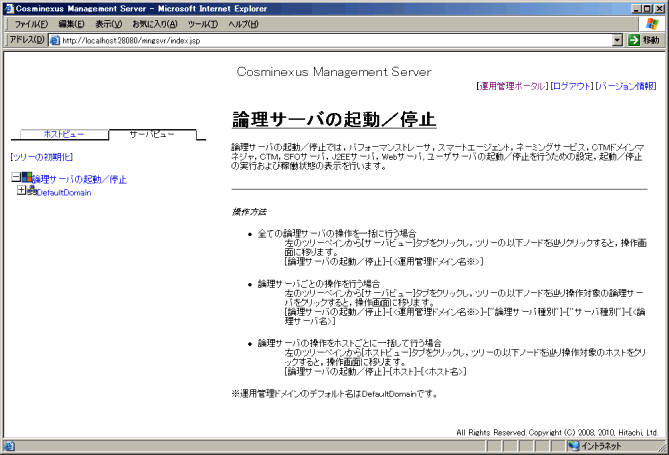Screen dimensions: 669x455
Task: Open the address bar dropdown list
Action: 617,40
